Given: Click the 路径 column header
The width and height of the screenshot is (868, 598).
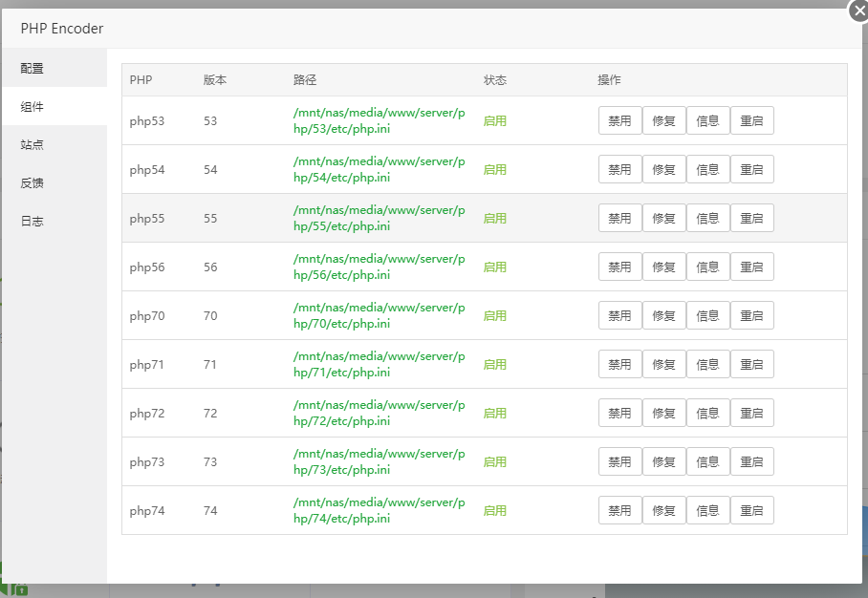Looking at the screenshot, I should click(305, 79).
